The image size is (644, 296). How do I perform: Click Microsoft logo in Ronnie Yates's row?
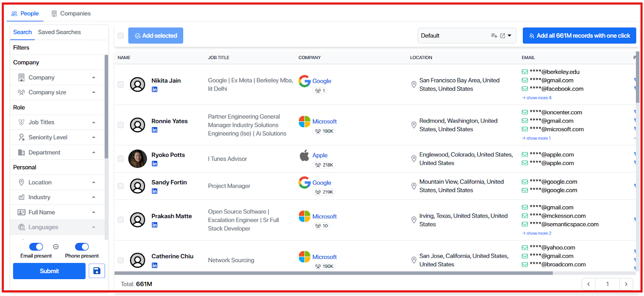coord(305,121)
